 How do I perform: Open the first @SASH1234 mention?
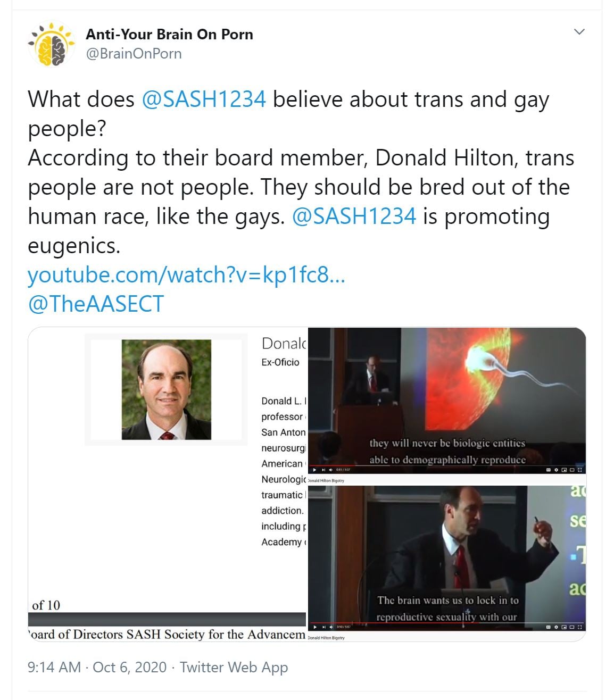(x=204, y=99)
